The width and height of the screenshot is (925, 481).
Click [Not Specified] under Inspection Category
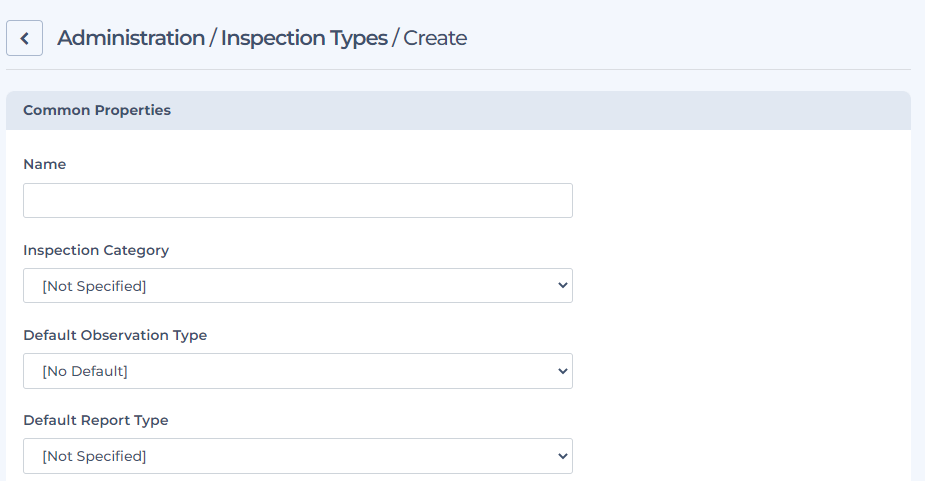(x=94, y=286)
